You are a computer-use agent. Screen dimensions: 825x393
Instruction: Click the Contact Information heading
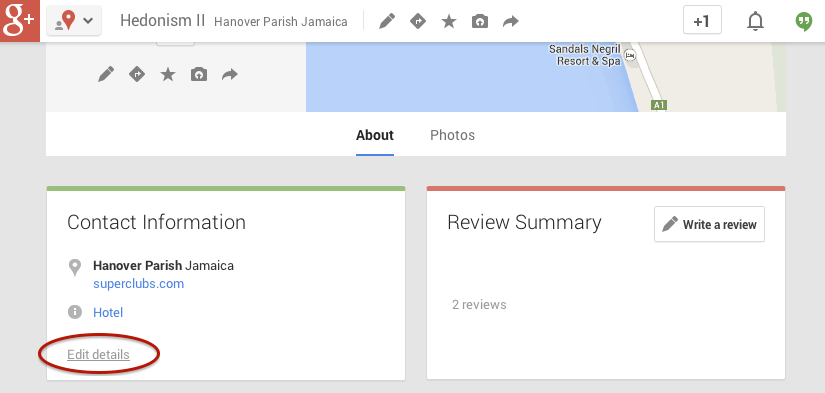157,223
